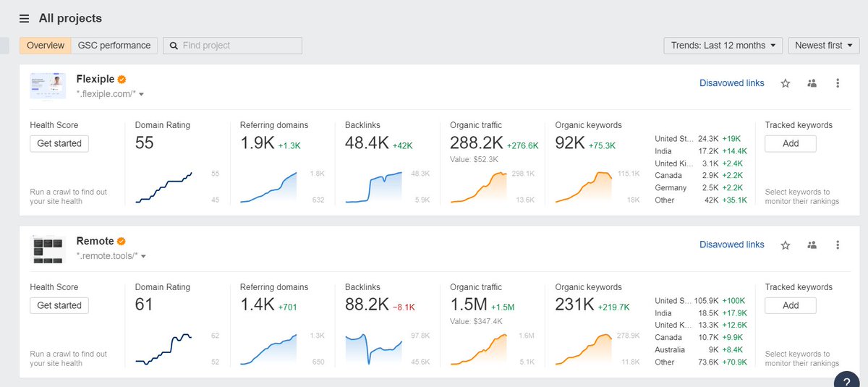Click the verified badge next to Remote
This screenshot has height=387, width=868.
122,241
